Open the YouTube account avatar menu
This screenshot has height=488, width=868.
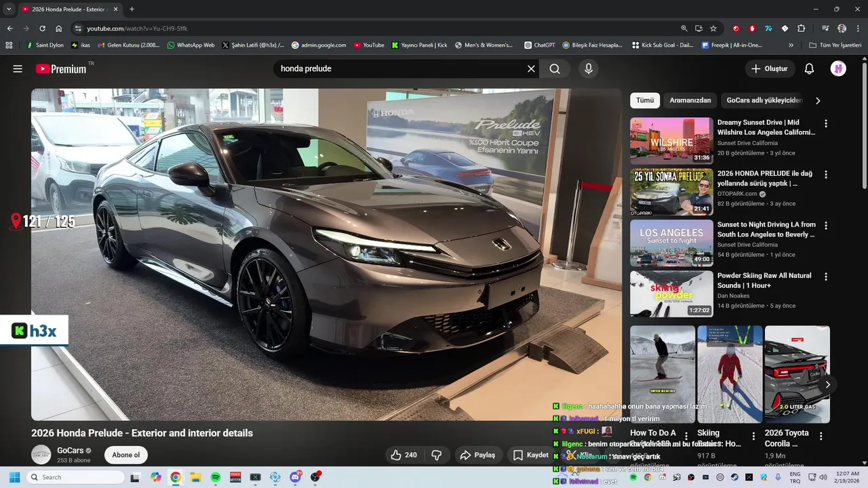click(838, 68)
